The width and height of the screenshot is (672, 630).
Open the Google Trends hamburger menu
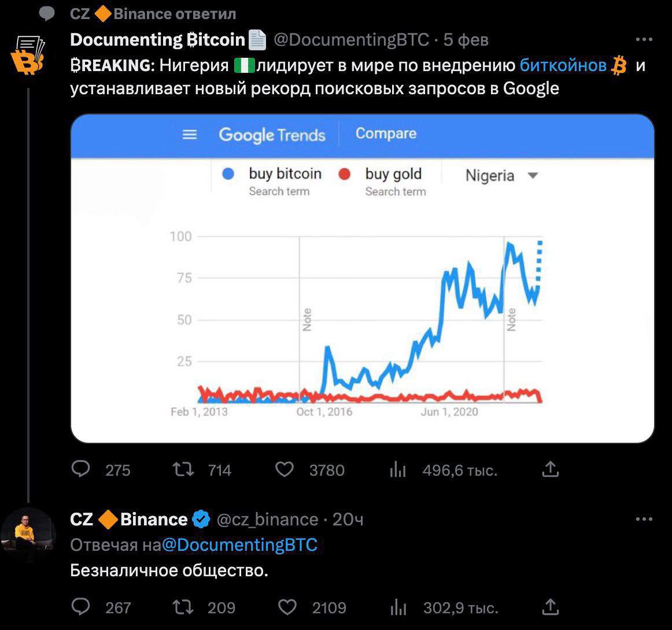click(x=190, y=135)
